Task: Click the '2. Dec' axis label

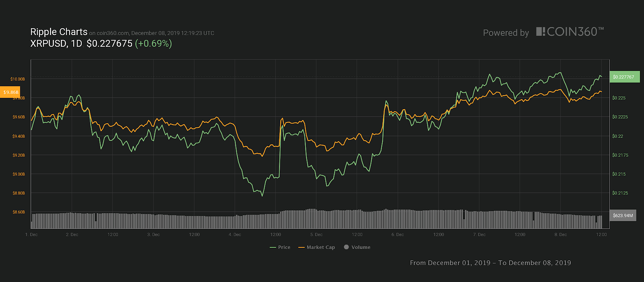Action: pyautogui.click(x=72, y=234)
